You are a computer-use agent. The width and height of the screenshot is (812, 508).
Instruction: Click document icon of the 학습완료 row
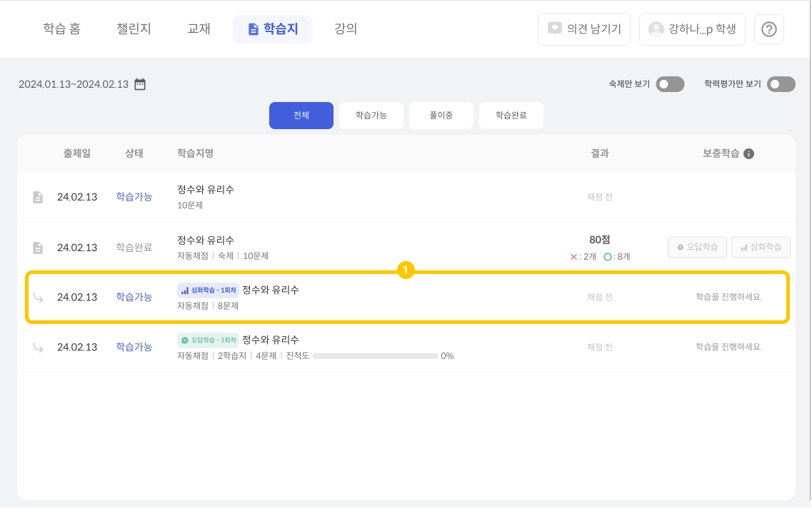click(38, 248)
